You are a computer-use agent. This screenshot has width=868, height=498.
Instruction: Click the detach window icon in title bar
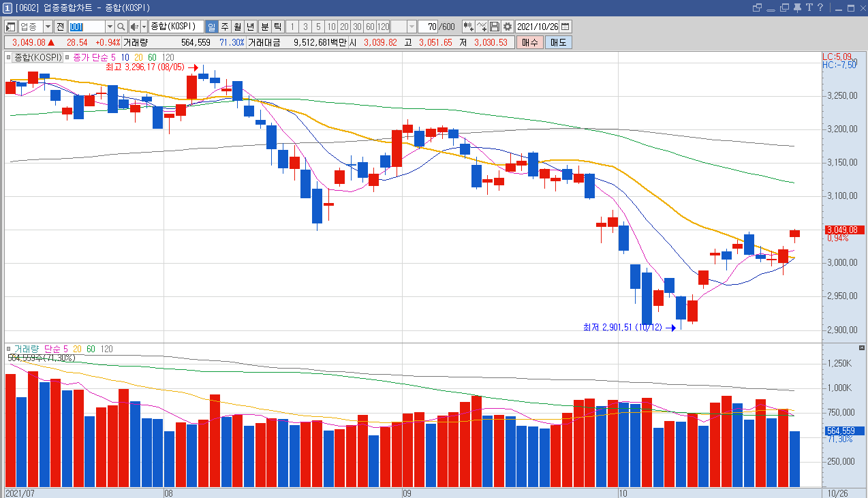[x=757, y=7]
